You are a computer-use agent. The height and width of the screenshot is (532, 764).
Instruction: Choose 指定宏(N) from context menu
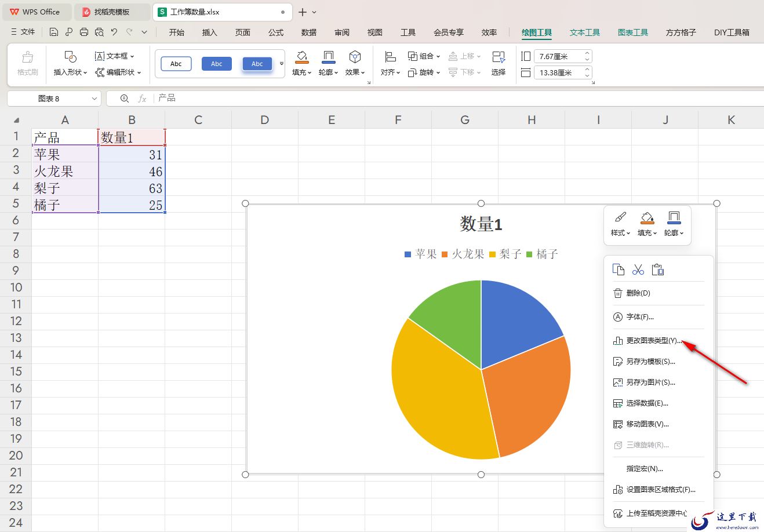(658, 469)
